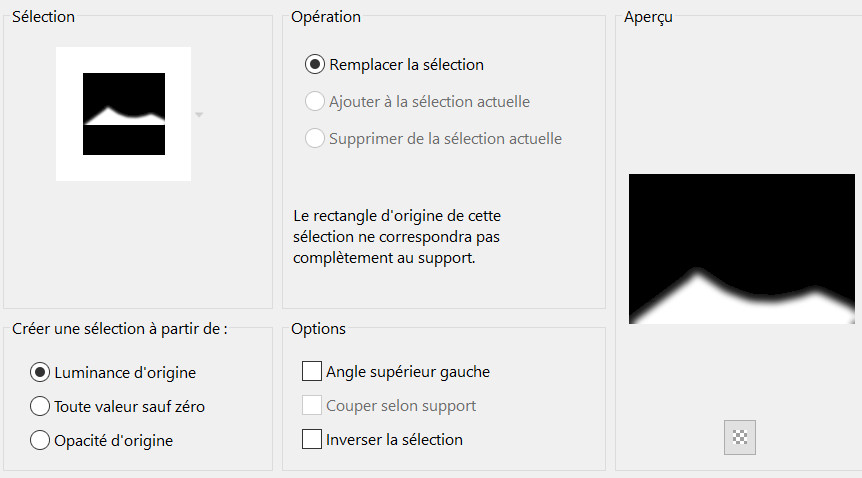The height and width of the screenshot is (478, 862).
Task: Choose "Ajouter à la sélection actuelle" option
Action: [x=314, y=102]
